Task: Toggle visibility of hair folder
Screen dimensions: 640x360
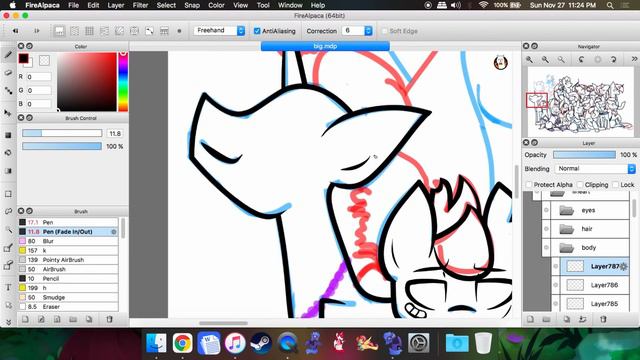Action: 547,229
